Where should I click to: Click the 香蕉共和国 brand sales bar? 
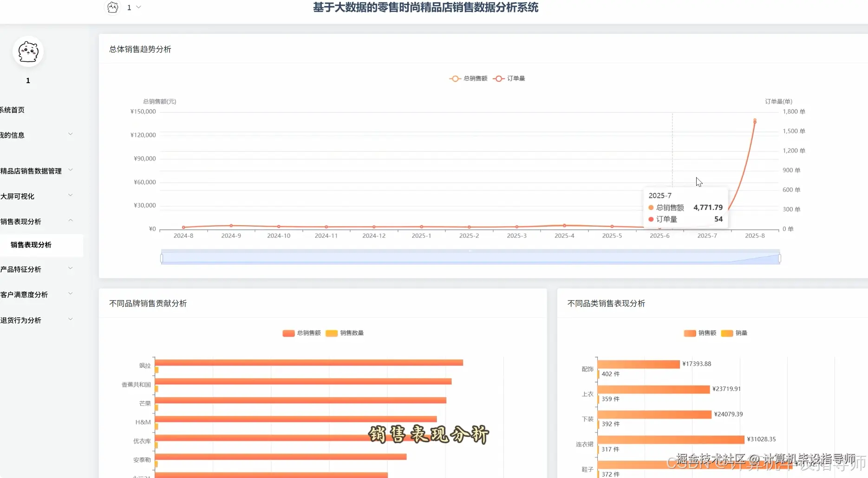point(303,381)
